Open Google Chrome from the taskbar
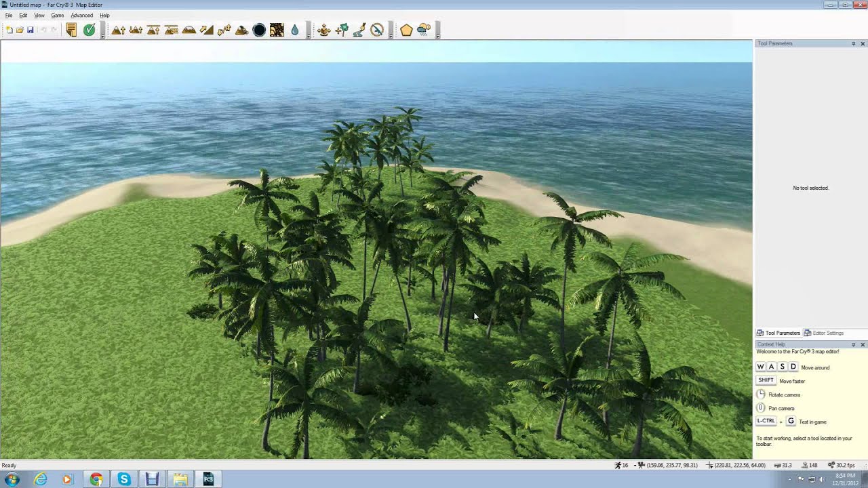This screenshot has height=488, width=868. (x=96, y=479)
